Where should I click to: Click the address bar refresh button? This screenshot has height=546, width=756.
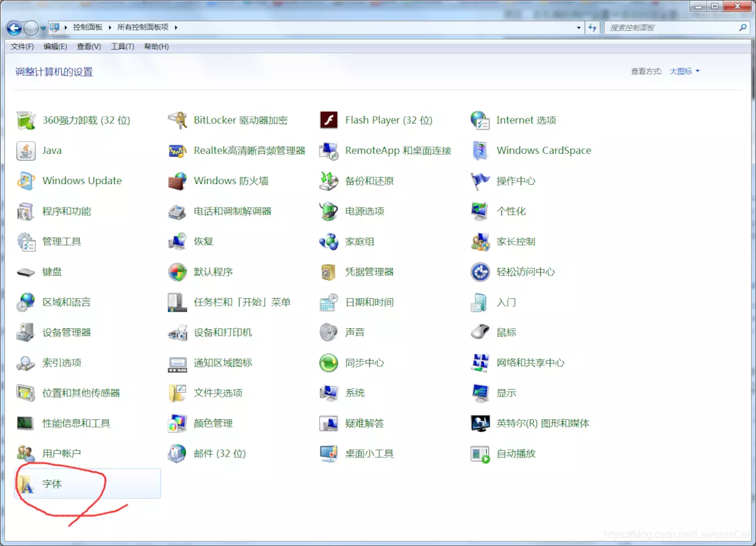(x=592, y=28)
